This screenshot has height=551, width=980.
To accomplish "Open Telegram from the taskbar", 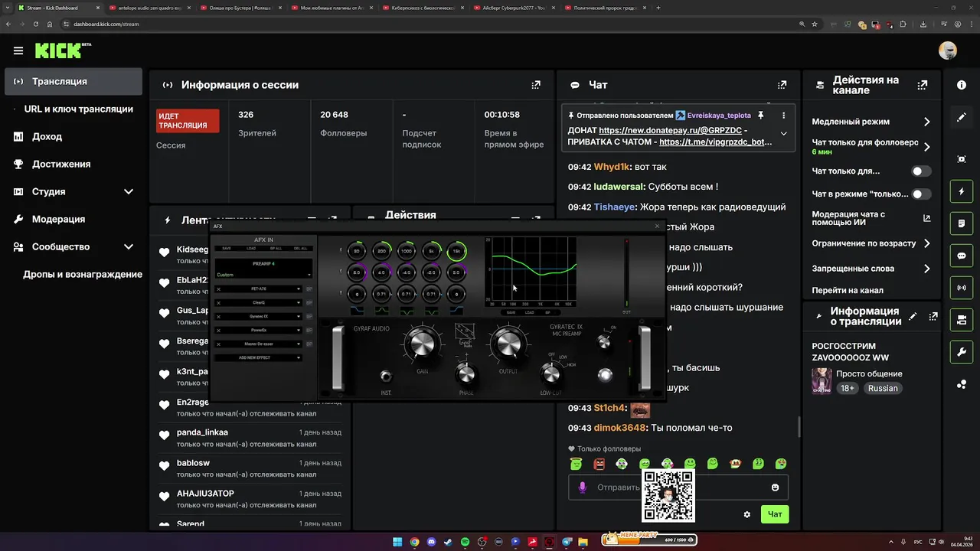I will coord(567,542).
